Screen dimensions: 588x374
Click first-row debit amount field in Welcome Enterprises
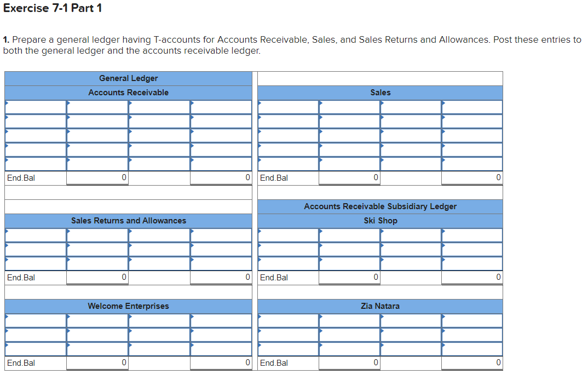pos(97,321)
